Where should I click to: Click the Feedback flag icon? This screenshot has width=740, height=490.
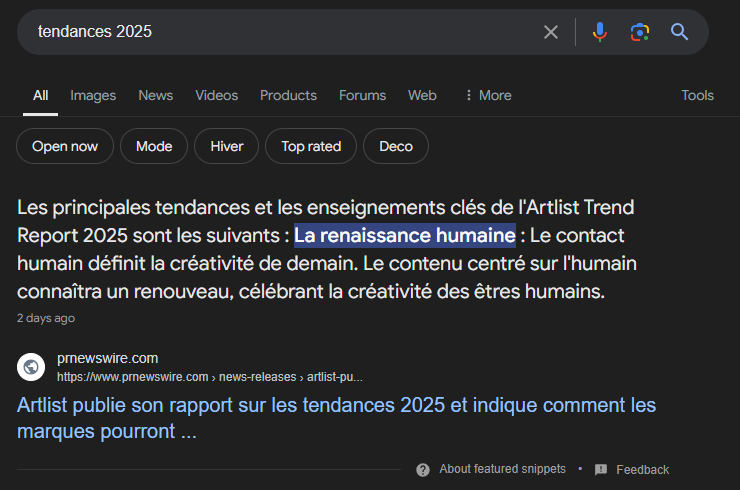point(601,470)
